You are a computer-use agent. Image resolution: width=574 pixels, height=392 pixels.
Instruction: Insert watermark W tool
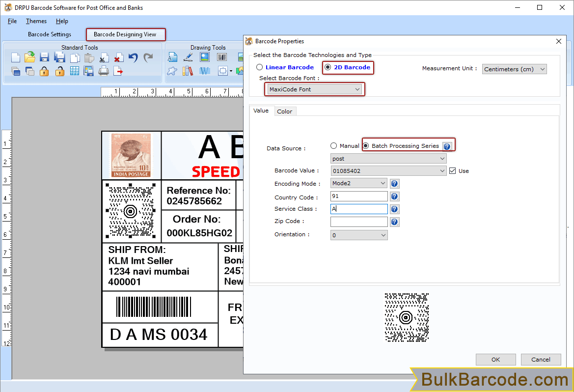click(205, 71)
